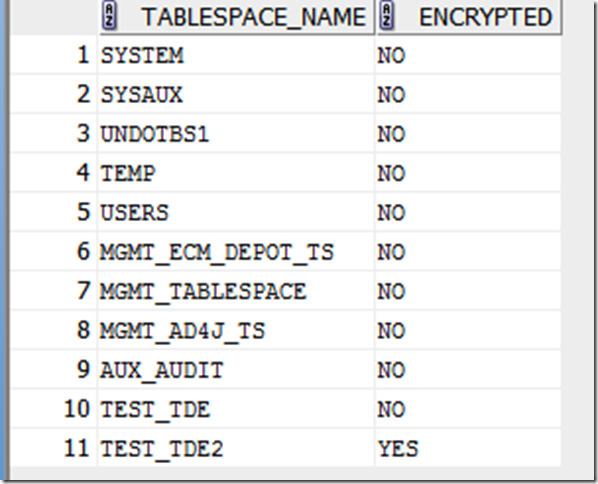The image size is (598, 484).
Task: Click row number 1 in the grid
Action: pos(83,55)
